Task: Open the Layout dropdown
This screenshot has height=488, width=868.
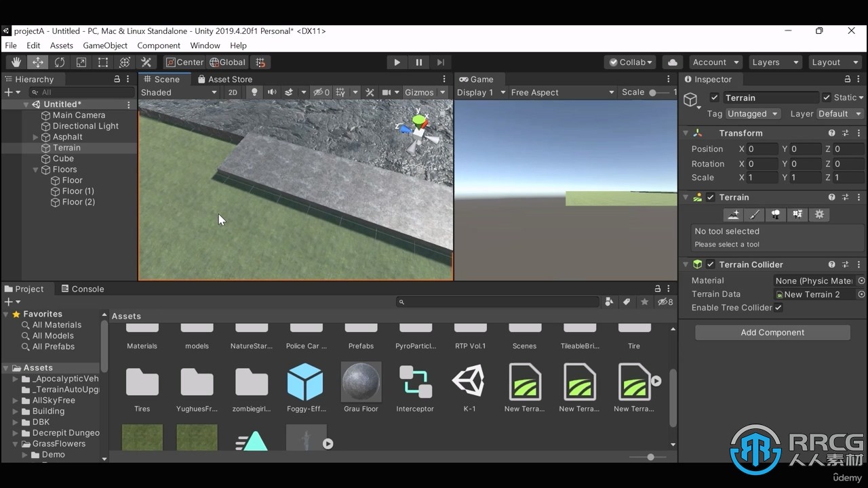Action: pyautogui.click(x=834, y=62)
